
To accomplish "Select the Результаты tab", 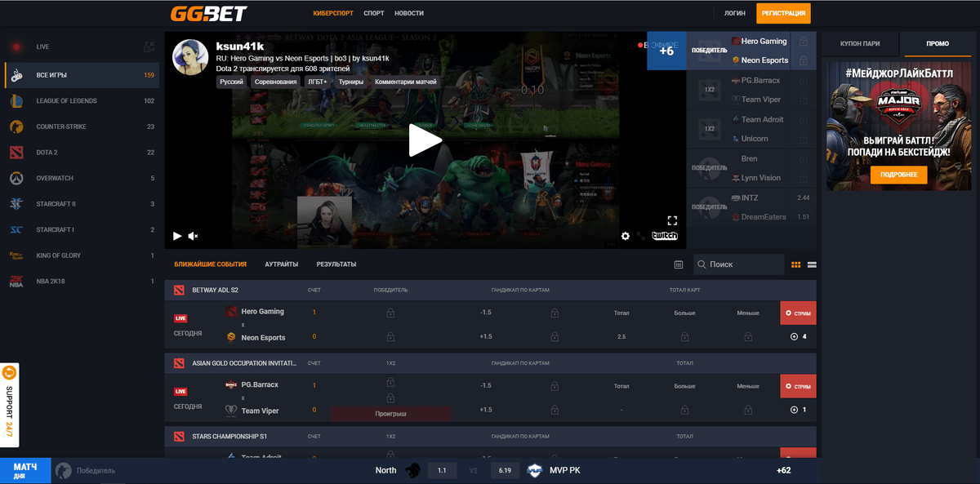I will (x=336, y=264).
